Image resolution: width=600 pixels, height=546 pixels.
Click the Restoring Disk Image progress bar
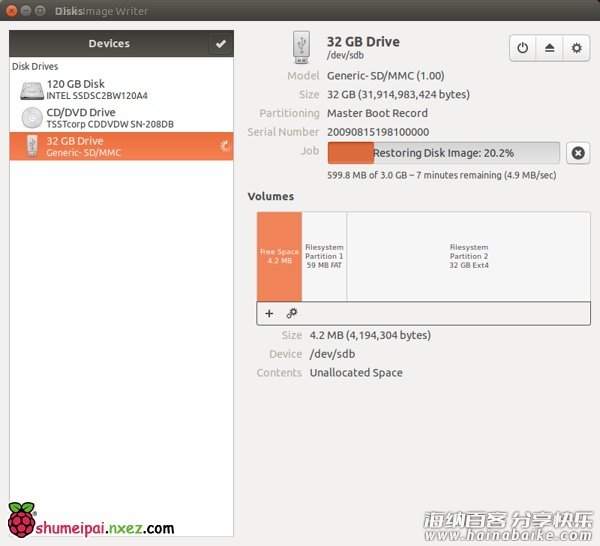443,153
